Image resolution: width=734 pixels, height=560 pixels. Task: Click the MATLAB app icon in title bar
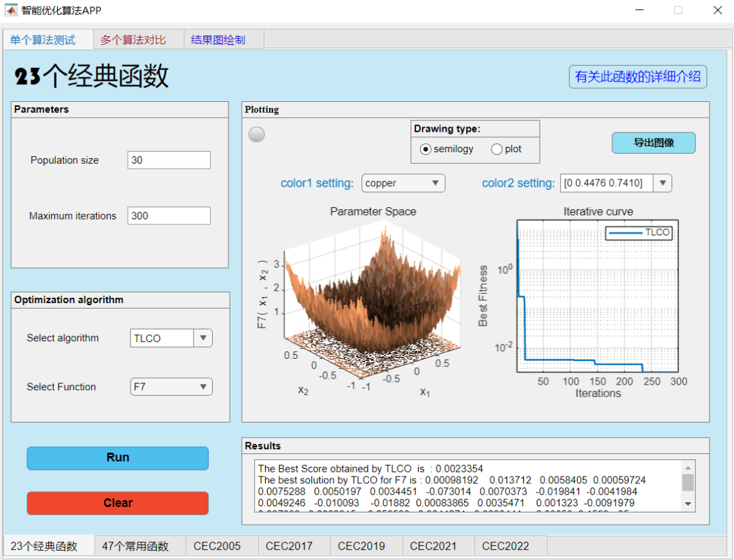10,10
